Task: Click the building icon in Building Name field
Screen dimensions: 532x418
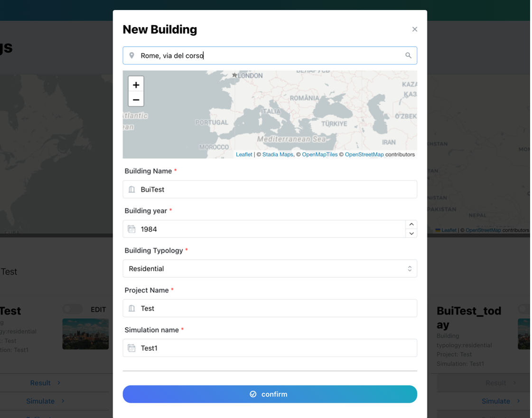Action: tap(132, 190)
